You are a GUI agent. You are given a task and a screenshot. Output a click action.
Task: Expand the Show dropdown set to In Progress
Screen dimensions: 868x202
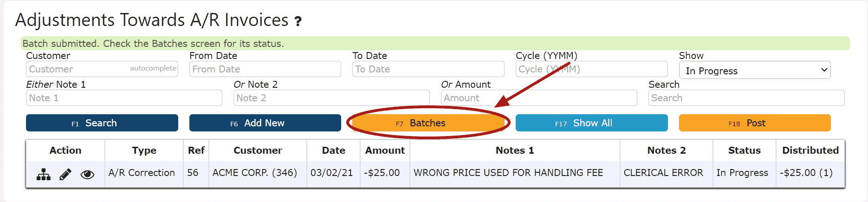coord(754,70)
